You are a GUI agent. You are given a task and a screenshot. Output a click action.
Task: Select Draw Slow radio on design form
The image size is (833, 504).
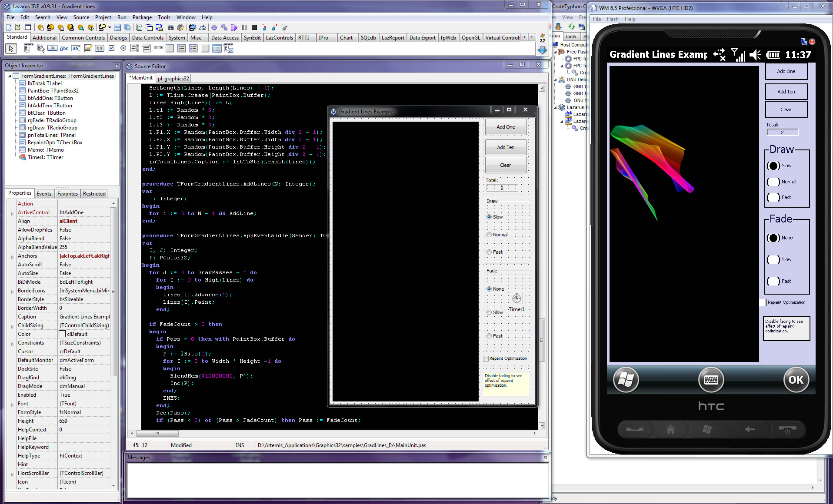click(x=489, y=217)
